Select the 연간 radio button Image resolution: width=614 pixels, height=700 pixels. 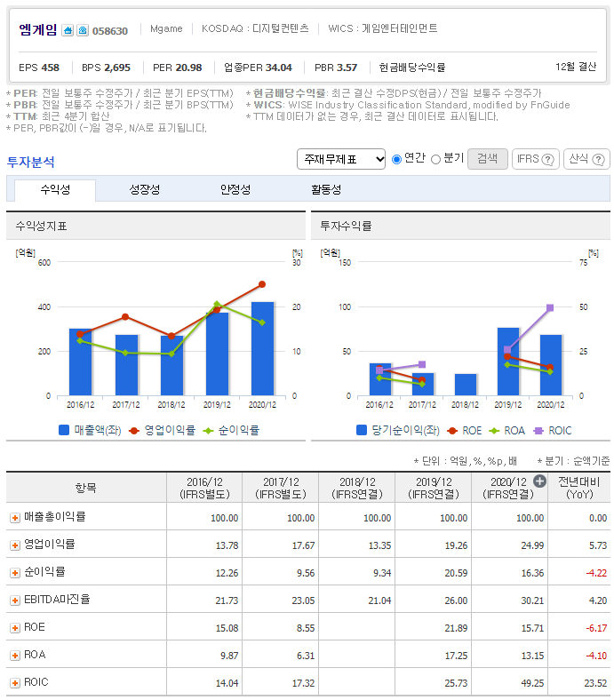(x=396, y=159)
